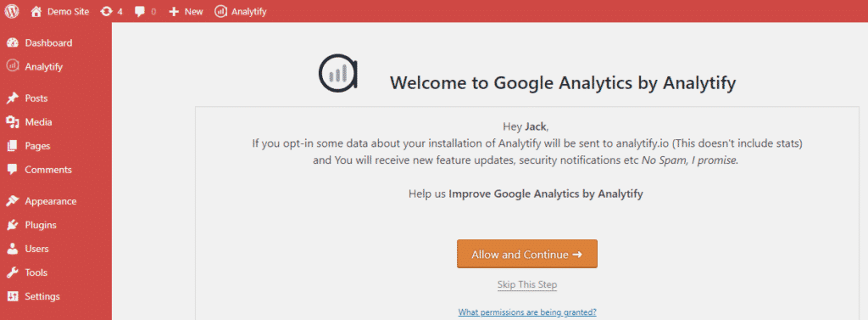This screenshot has width=868, height=320.
Task: Click the Allow and Continue button
Action: pyautogui.click(x=527, y=254)
